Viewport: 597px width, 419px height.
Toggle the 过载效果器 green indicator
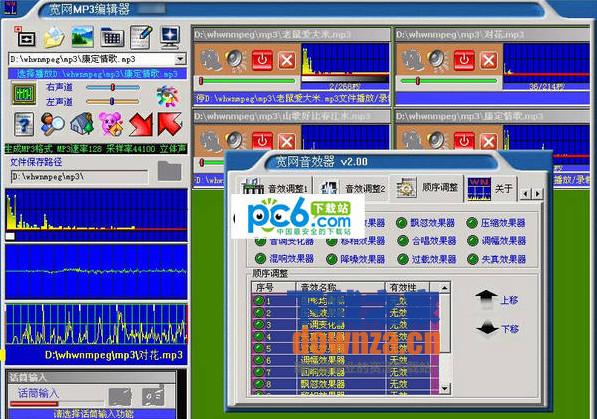(x=403, y=259)
